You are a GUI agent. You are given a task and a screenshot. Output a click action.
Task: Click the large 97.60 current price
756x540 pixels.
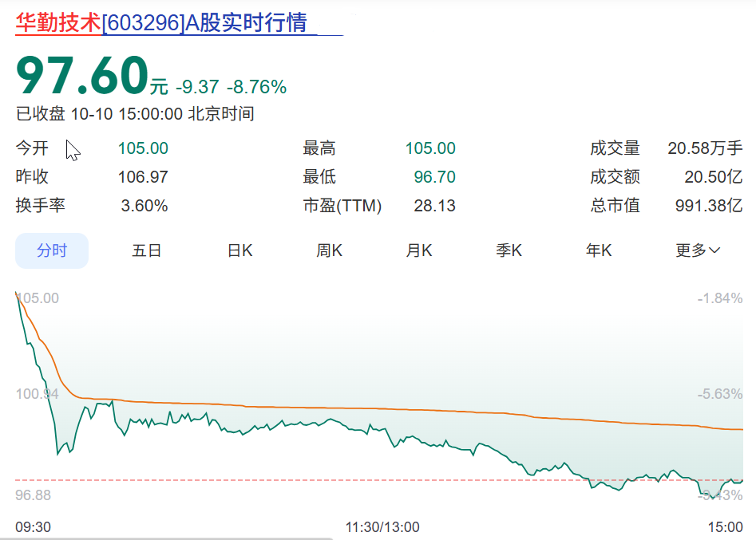point(81,77)
